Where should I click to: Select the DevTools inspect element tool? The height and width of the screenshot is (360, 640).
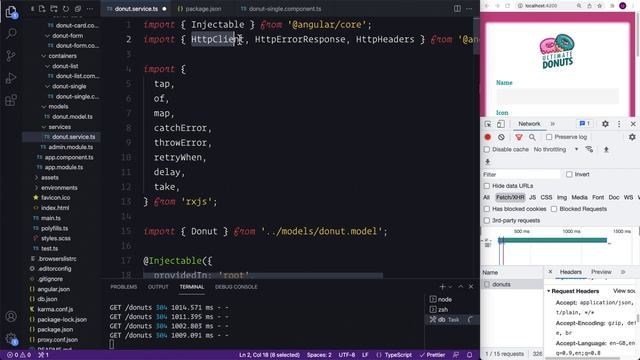[x=488, y=124]
